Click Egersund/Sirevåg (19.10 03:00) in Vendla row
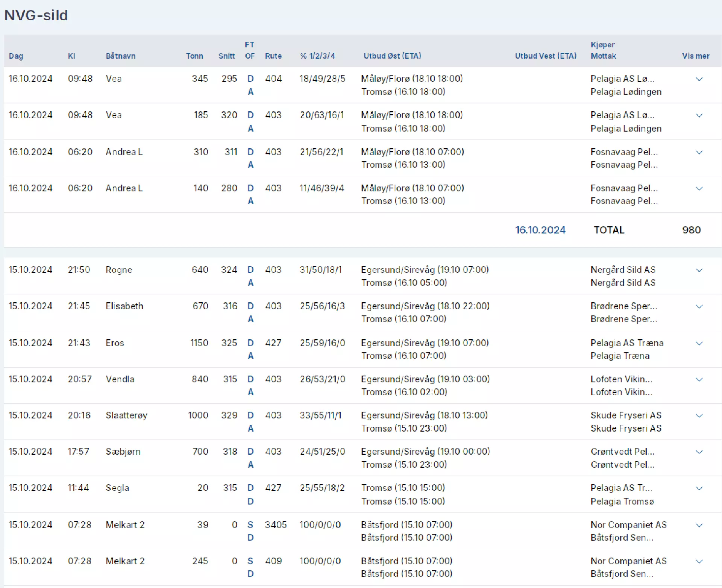The height and width of the screenshot is (588, 722). [425, 379]
